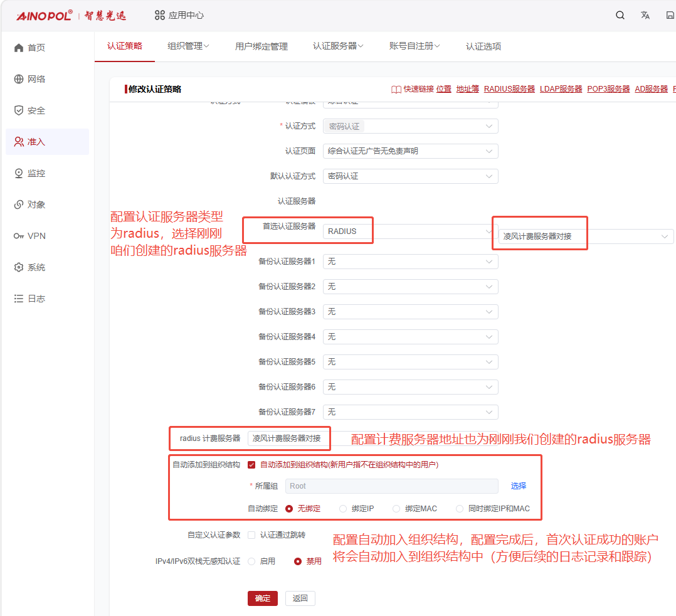Select the 安全 shield icon
The image size is (676, 616).
[x=19, y=110]
